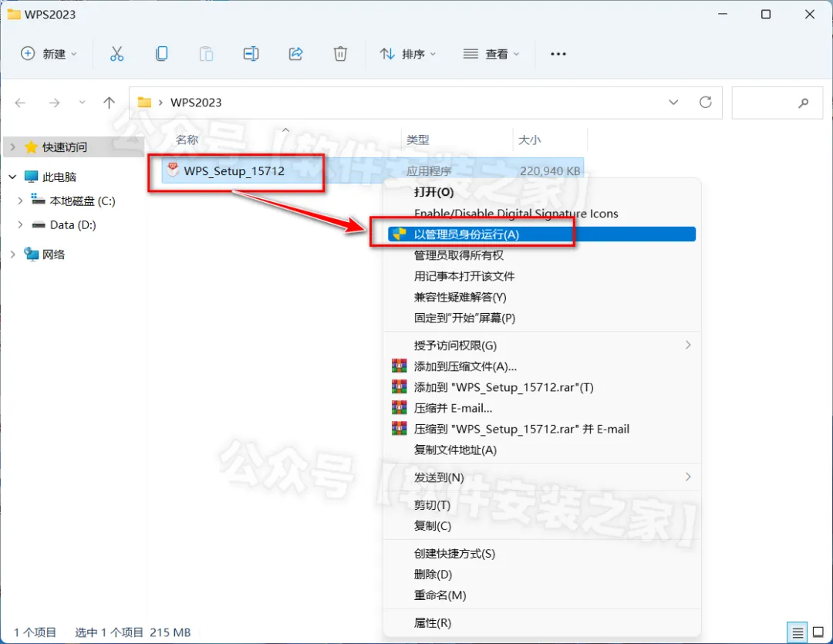Image resolution: width=833 pixels, height=644 pixels.
Task: Expand 本地磁盘 (C:) tree node
Action: [20, 201]
